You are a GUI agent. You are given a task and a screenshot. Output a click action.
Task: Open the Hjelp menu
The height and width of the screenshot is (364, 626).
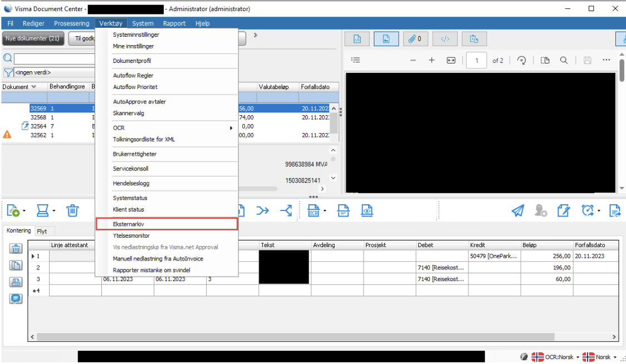click(x=202, y=23)
